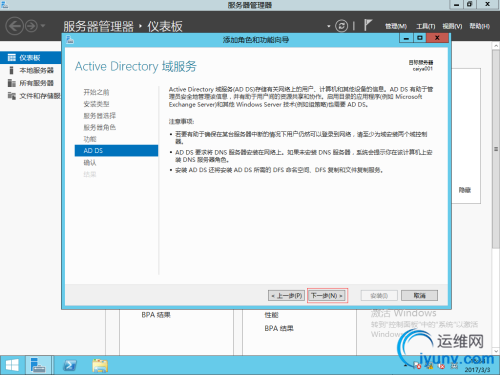Go to 功能 wizard step
Image resolution: width=500 pixels, height=375 pixels.
point(90,139)
